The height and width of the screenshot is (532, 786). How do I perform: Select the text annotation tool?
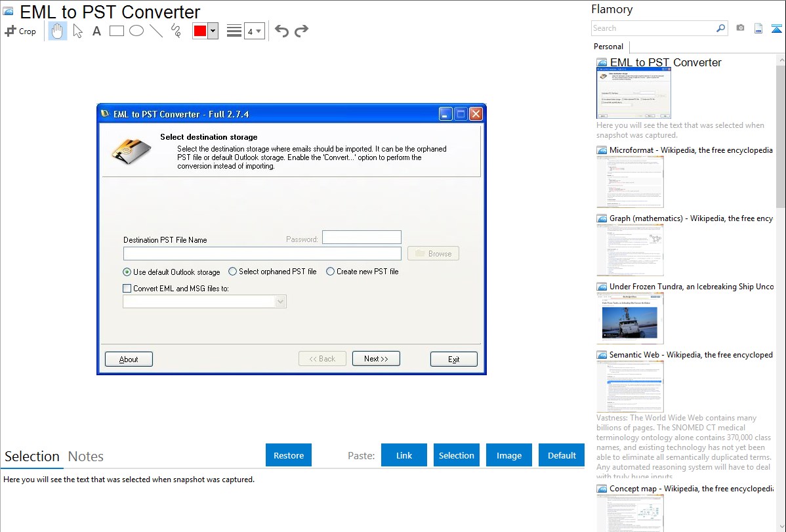[x=96, y=31]
